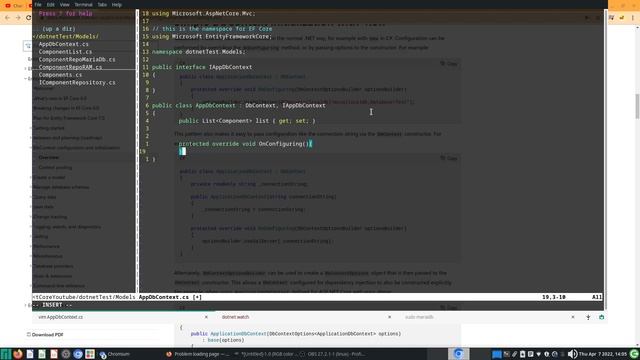Viewport: 640px width, 360px height.
Task: Click the 'public interface IAppDbContext' code line
Action: 202,67
